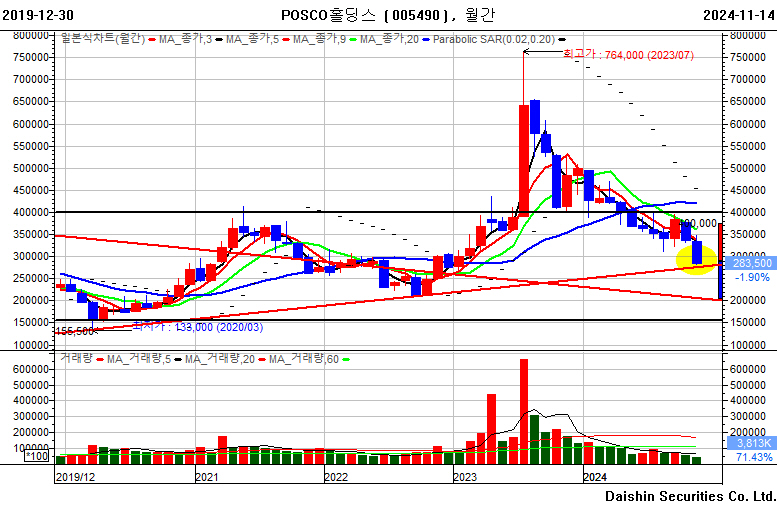Click the 최고가 : 764,000 (2023/07) annotation
Screen dimensions: 777x508
628,55
